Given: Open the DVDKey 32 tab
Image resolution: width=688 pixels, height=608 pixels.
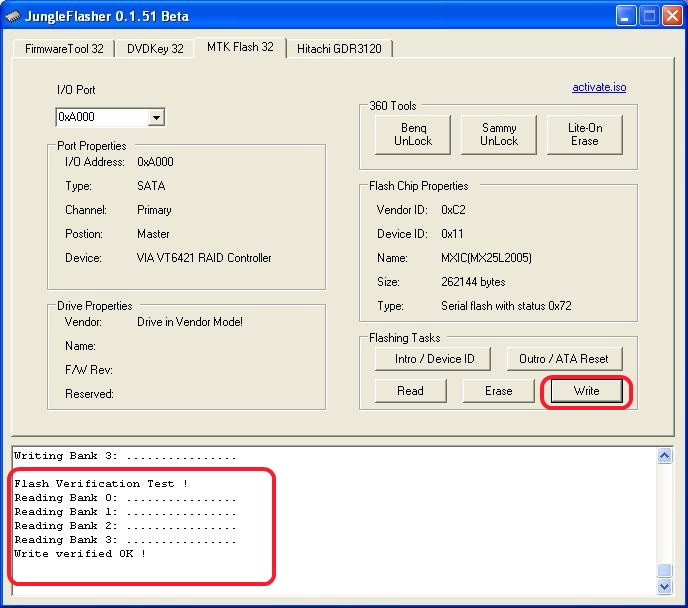Looking at the screenshot, I should pyautogui.click(x=155, y=49).
